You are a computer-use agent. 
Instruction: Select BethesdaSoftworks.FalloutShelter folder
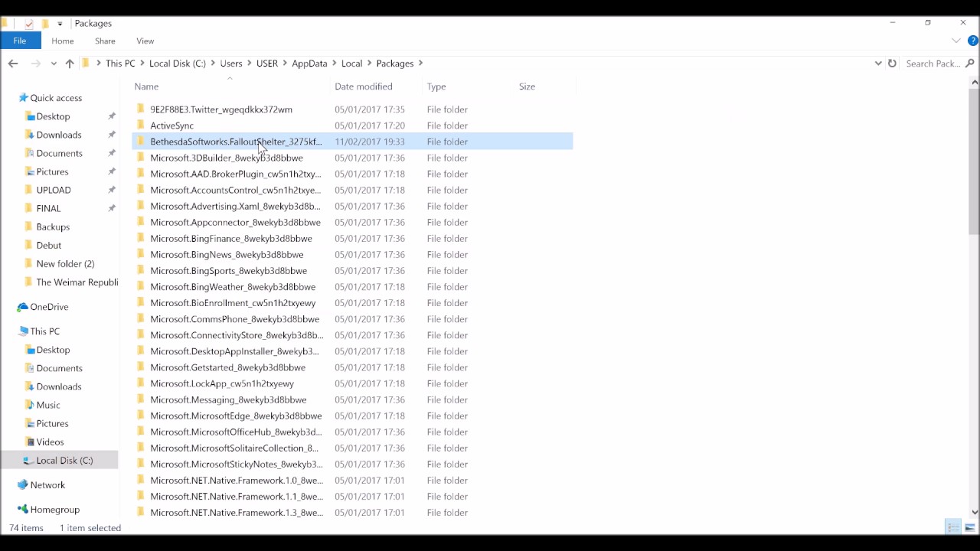(x=352, y=142)
